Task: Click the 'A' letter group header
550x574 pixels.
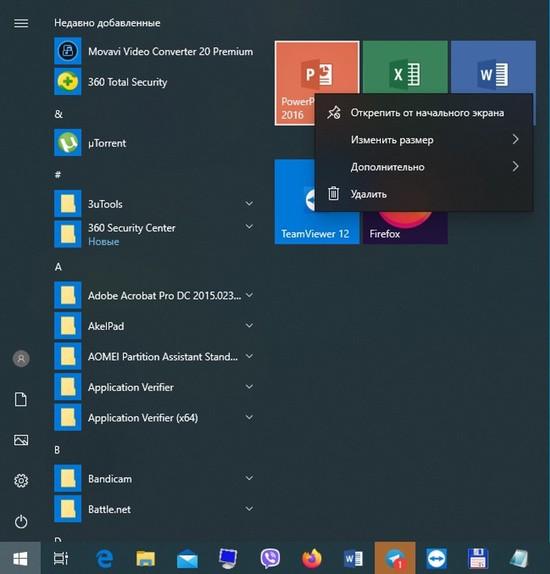Action: [58, 267]
